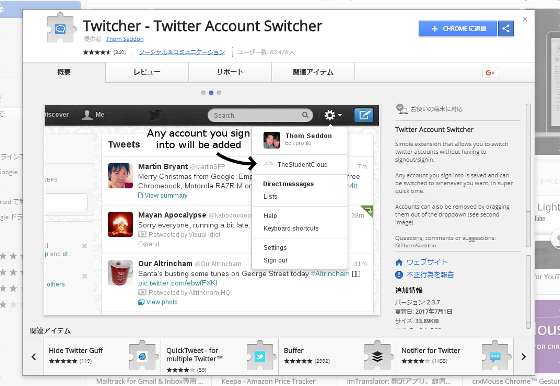Click the user count text in header
Screen dimensions: 560x386
266,52
